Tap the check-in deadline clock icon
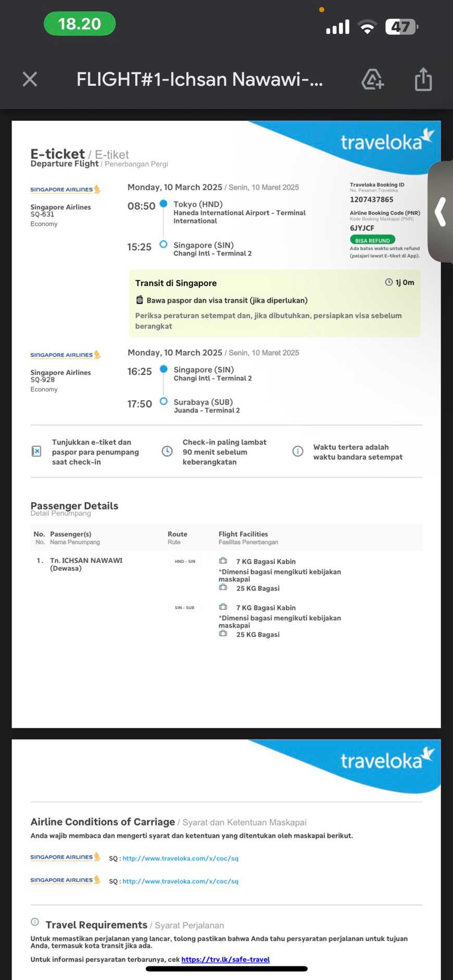453x980 pixels. point(167,451)
